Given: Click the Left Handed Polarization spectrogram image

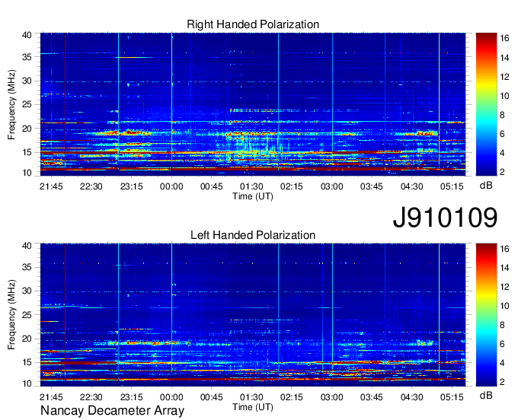Looking at the screenshot, I should pyautogui.click(x=253, y=315).
